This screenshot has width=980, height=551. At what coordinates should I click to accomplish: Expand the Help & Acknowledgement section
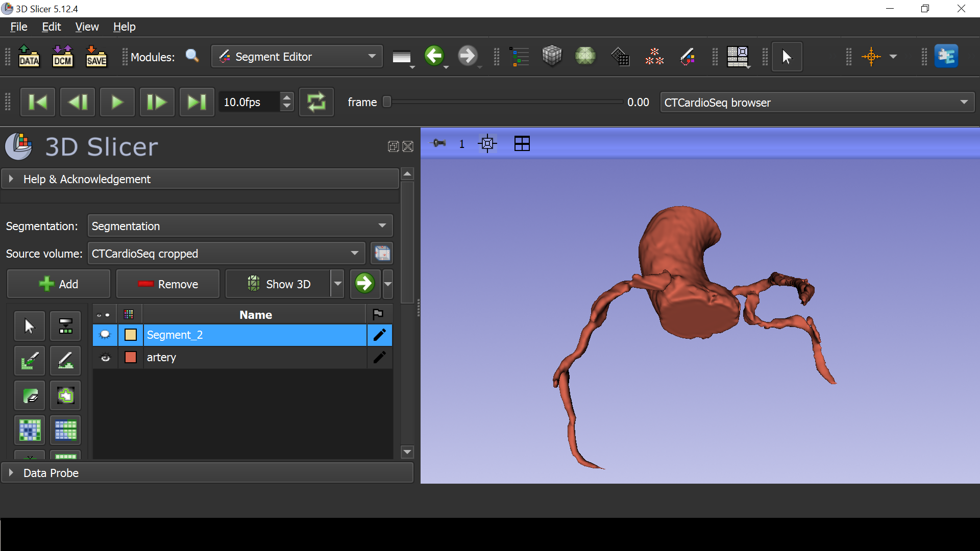pyautogui.click(x=200, y=179)
